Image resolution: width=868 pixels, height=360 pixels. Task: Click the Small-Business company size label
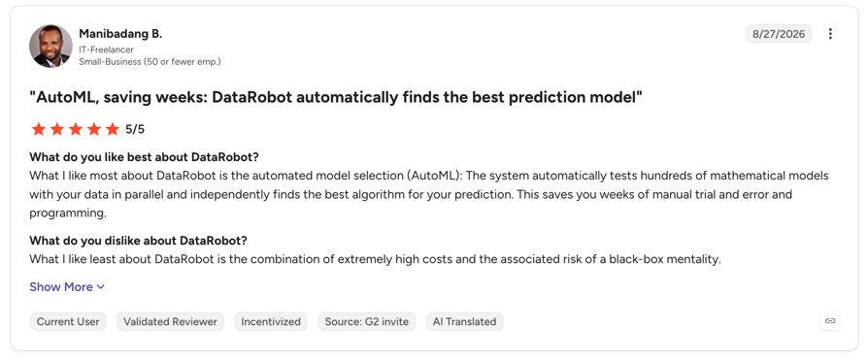[x=150, y=61]
